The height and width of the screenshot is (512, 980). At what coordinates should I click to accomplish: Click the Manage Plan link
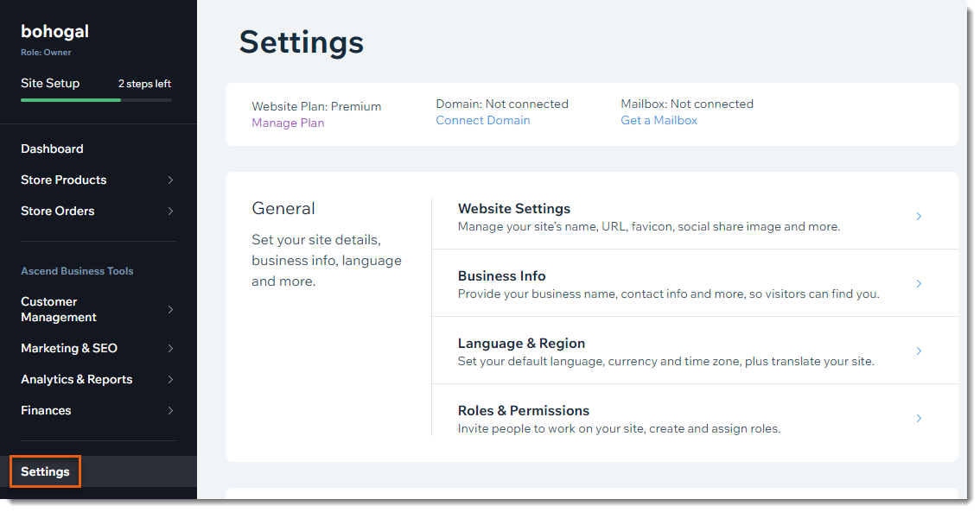pos(288,123)
